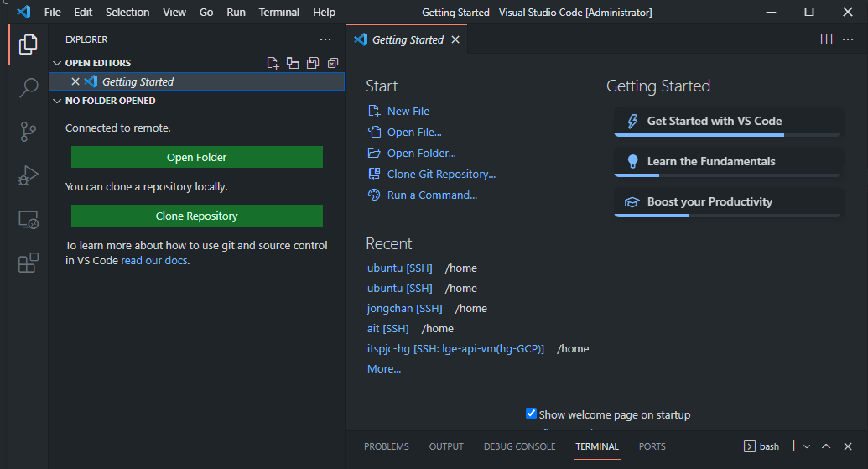Click the green Open Folder button
Image resolution: width=868 pixels, height=469 pixels.
(x=196, y=157)
